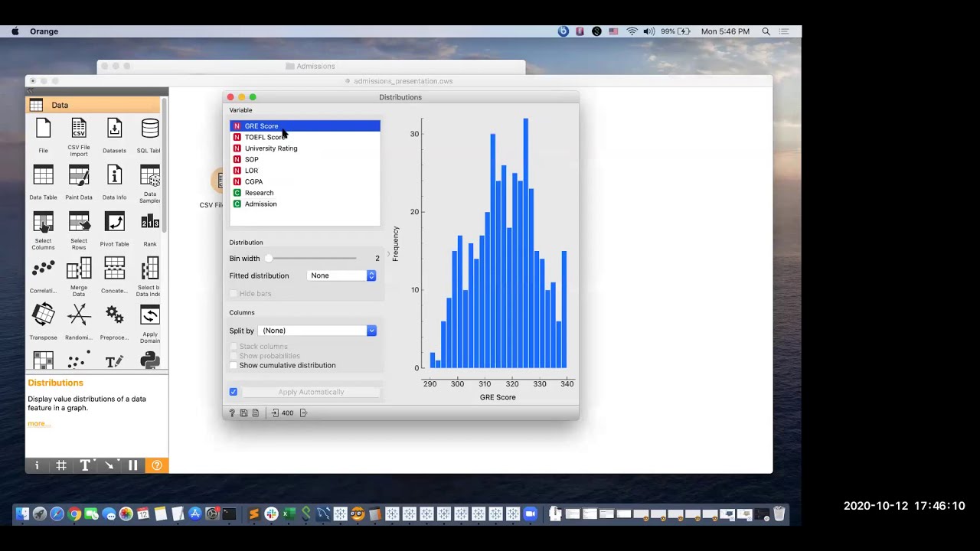
Task: Click the report document icon in Distributions
Action: pyautogui.click(x=256, y=413)
